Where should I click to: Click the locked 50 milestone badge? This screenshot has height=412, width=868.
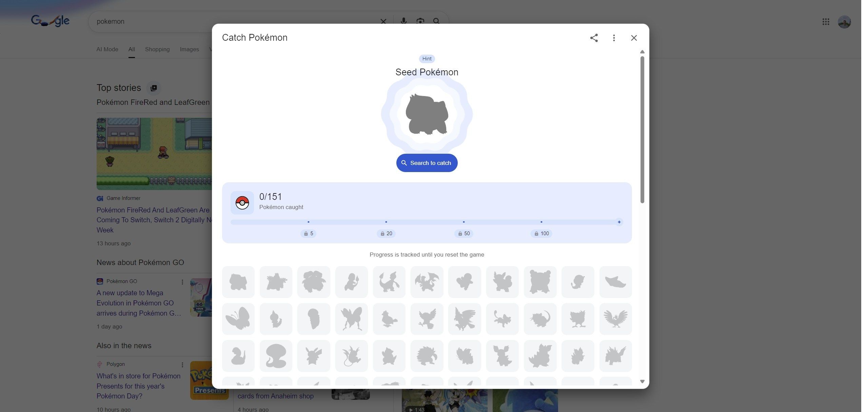[463, 233]
